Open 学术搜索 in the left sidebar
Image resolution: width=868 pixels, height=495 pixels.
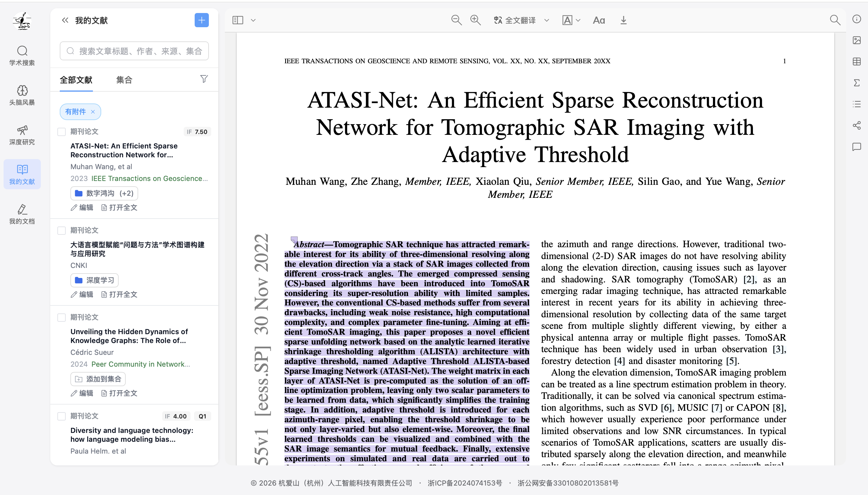(22, 56)
